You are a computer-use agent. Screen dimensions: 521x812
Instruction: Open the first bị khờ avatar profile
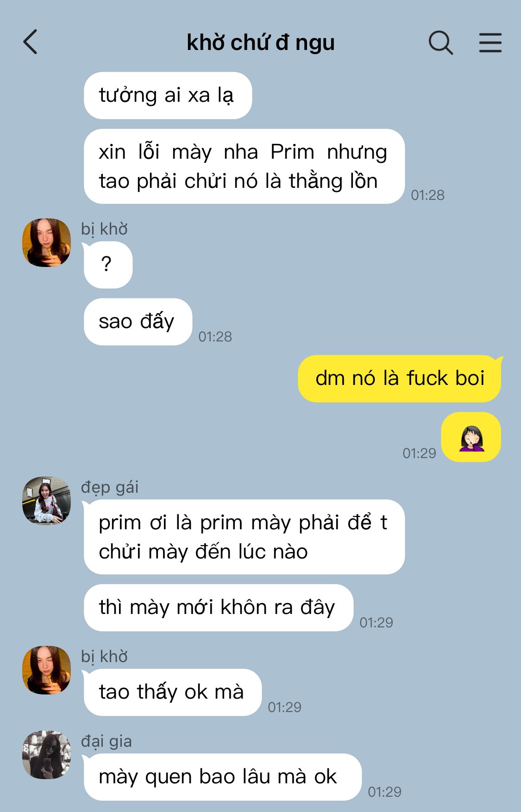tap(46, 242)
